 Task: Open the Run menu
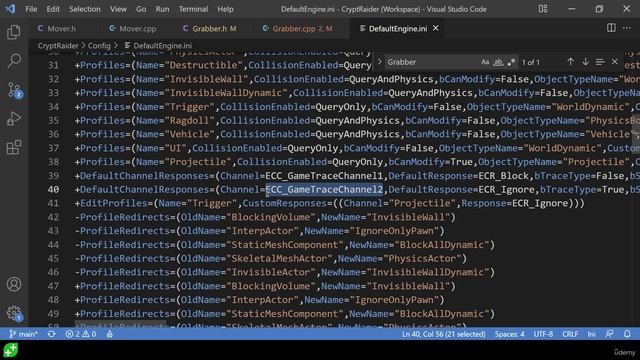(162, 9)
